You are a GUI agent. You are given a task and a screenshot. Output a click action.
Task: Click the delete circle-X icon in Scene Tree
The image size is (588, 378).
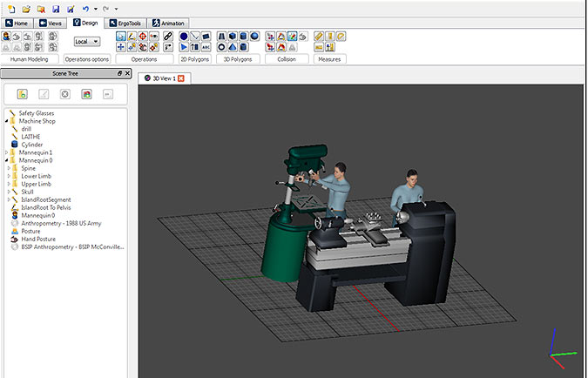point(64,93)
